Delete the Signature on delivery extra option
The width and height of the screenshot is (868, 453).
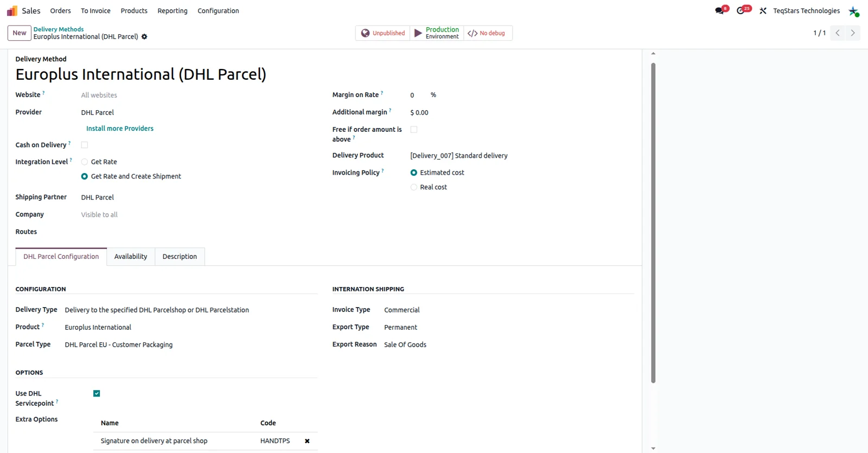[307, 441]
